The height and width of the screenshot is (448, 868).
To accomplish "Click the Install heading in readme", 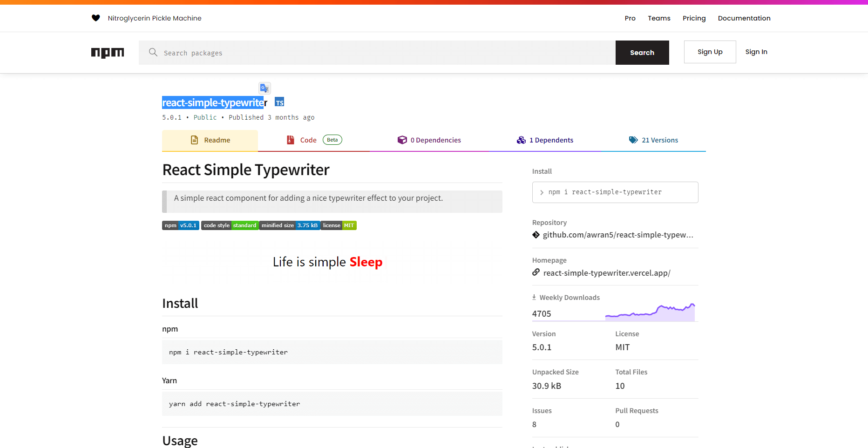I will [180, 304].
